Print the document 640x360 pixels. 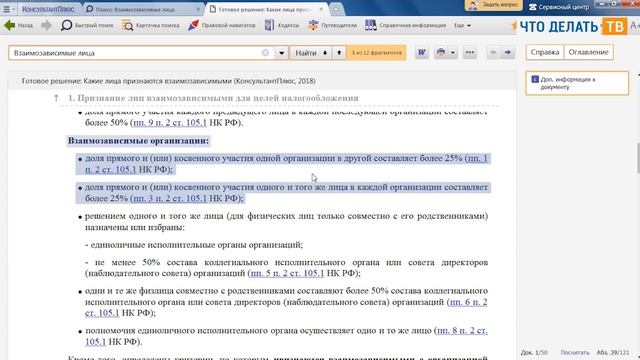(441, 52)
